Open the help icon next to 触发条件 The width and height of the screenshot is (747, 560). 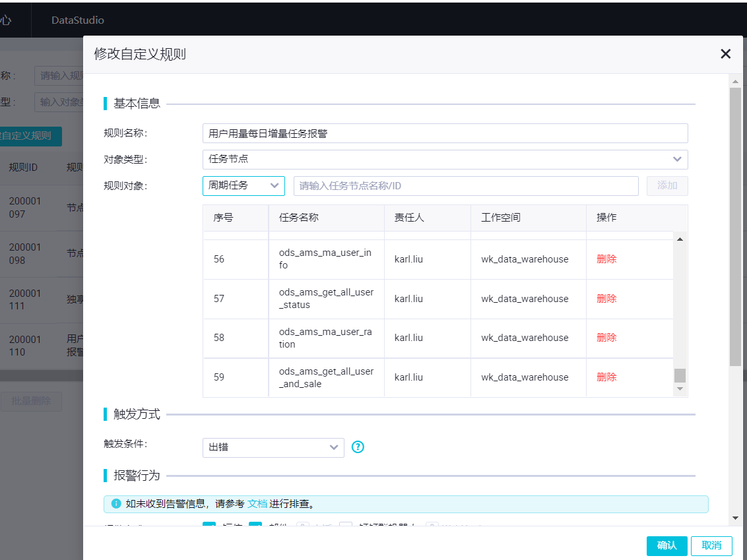[x=358, y=447]
